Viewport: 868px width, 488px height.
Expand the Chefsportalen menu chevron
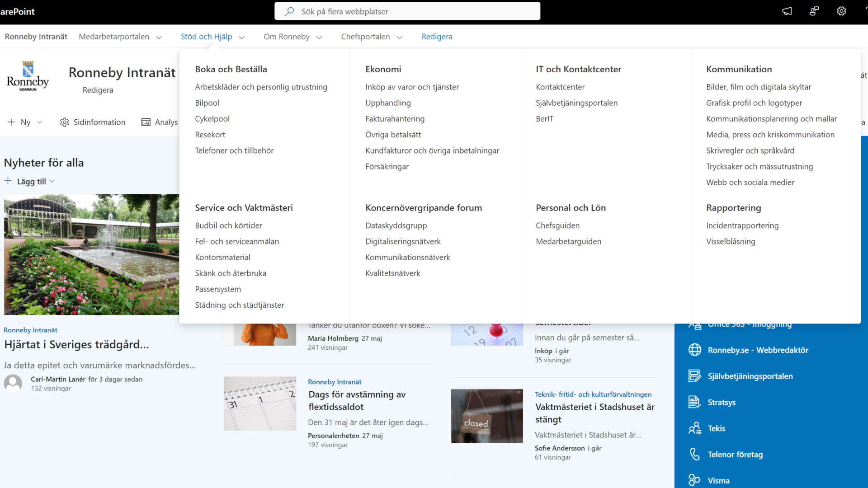400,38
